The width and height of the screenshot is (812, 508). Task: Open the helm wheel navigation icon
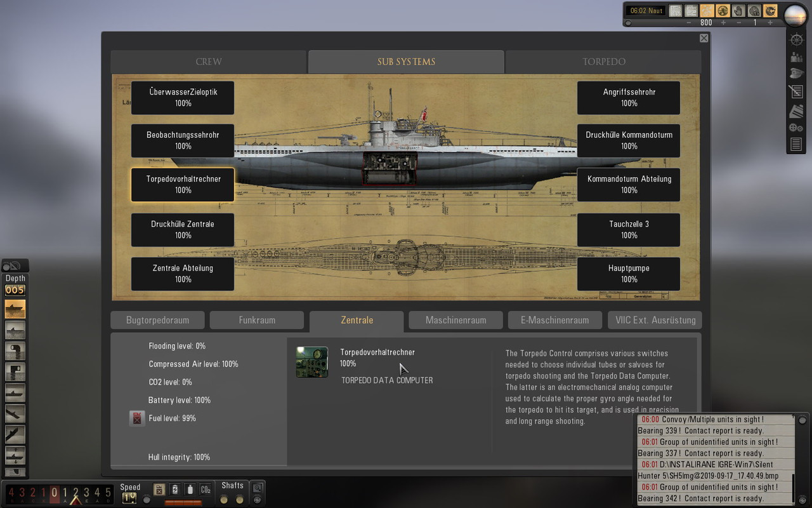(797, 39)
